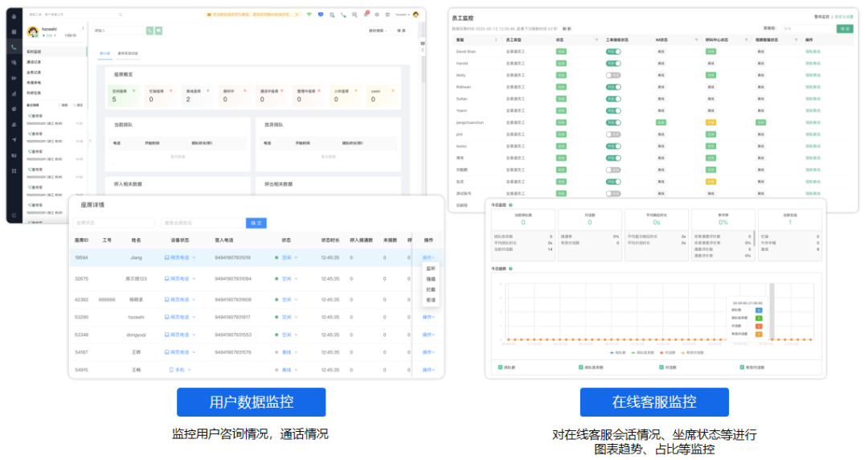Viewport: 868px width, 460px height.
Task: Enable ticket receiving switch for phil
Action: point(613,134)
